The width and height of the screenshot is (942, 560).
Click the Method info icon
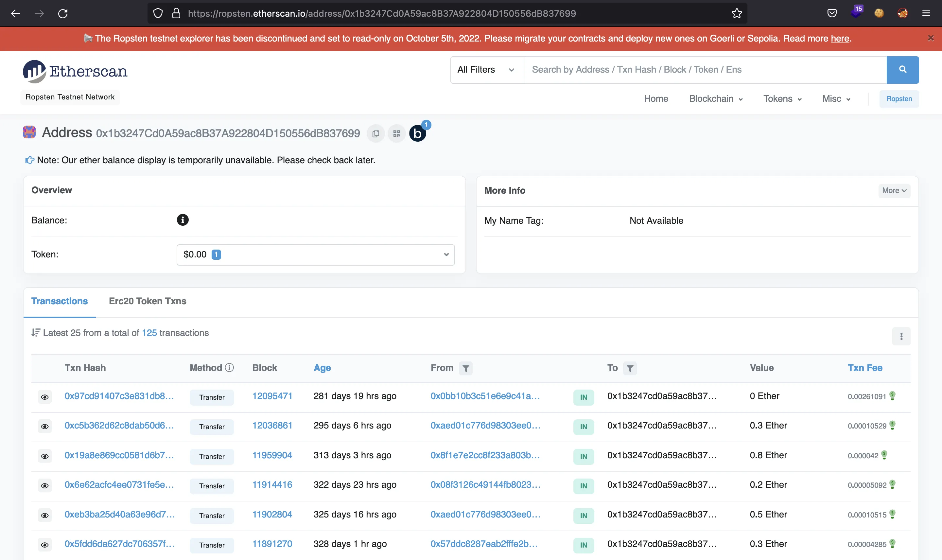pyautogui.click(x=229, y=368)
